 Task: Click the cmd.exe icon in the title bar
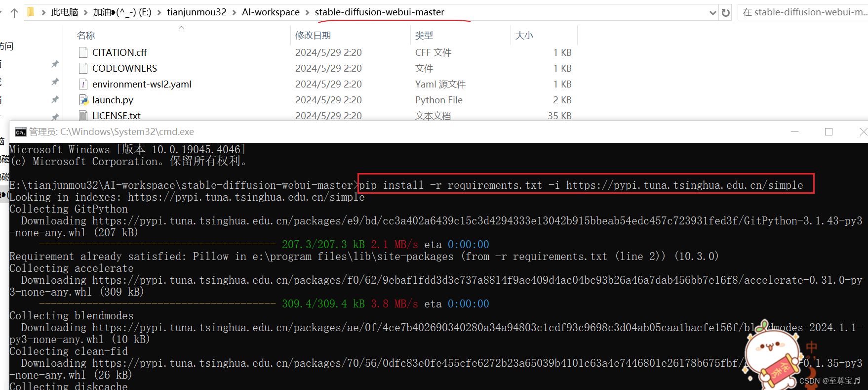(x=20, y=132)
